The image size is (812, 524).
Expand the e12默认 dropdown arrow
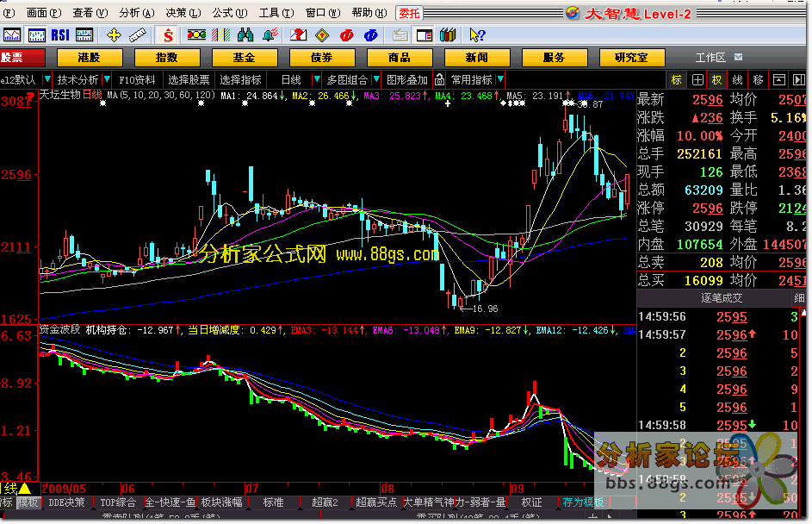(x=47, y=79)
